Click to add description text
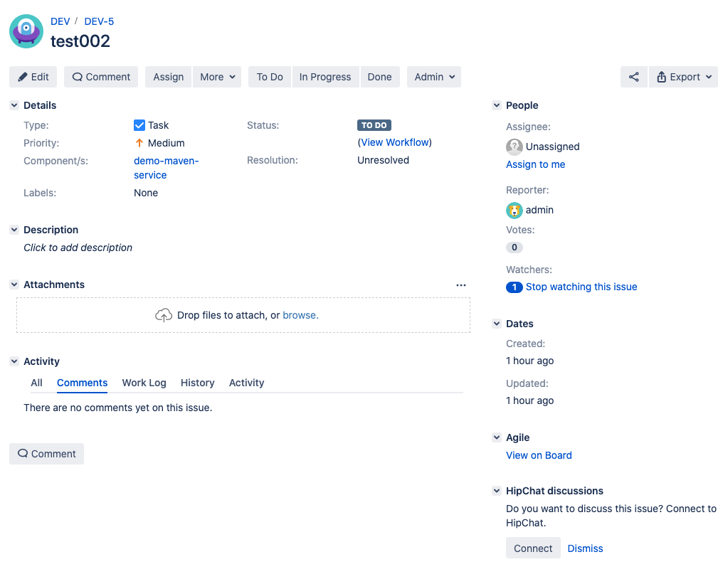 point(78,248)
